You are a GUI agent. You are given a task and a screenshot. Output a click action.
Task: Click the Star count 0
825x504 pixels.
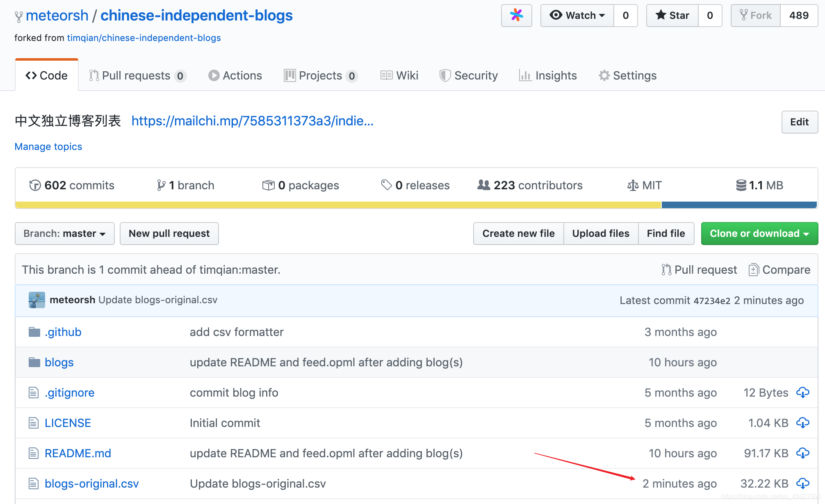click(710, 16)
